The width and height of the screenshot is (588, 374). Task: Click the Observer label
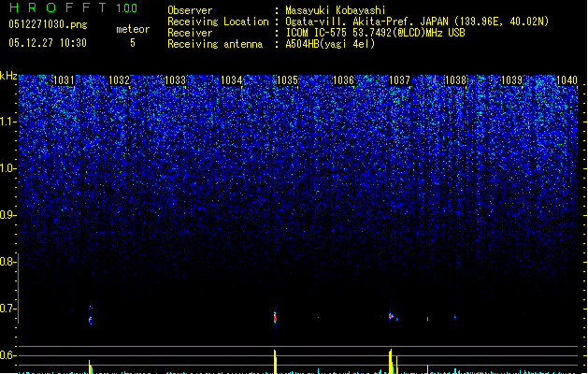190,10
